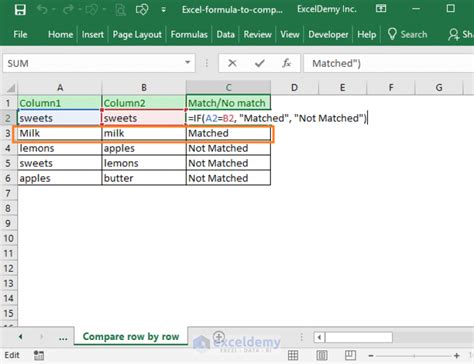Switch to the Home ribbon tab
Image resolution: width=474 pixels, height=364 pixels.
(60, 34)
